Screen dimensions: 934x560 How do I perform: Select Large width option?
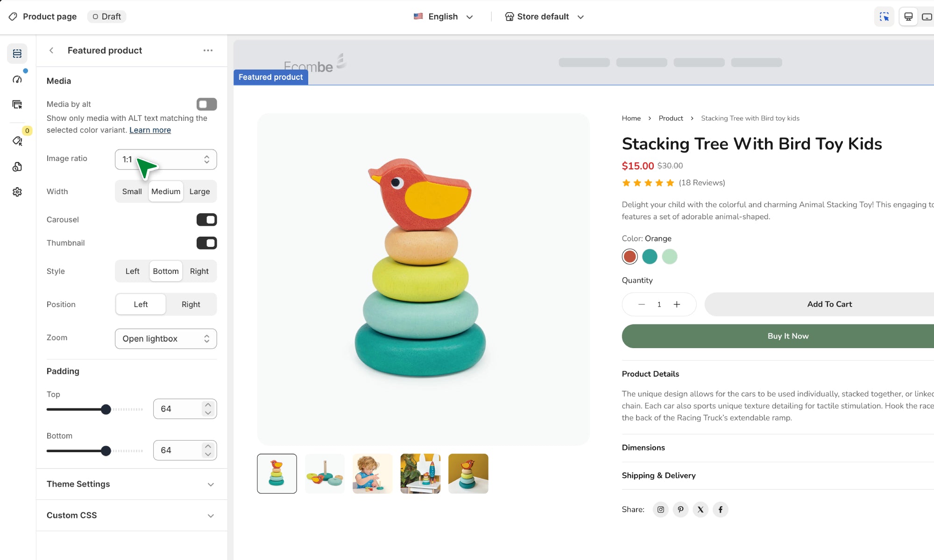coord(199,191)
